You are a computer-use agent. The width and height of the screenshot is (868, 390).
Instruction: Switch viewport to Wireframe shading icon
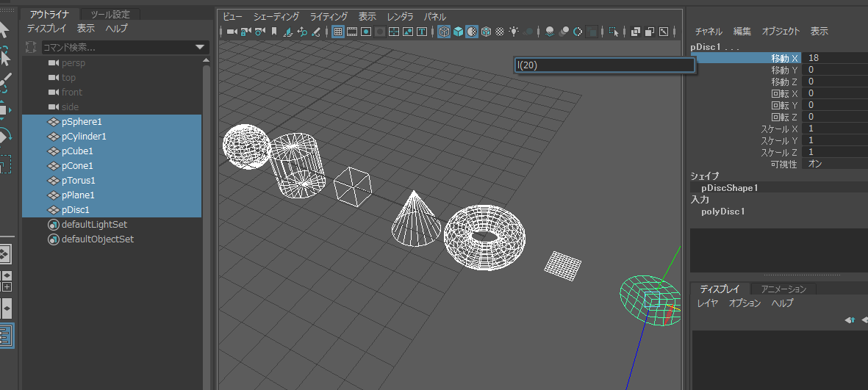(x=444, y=32)
